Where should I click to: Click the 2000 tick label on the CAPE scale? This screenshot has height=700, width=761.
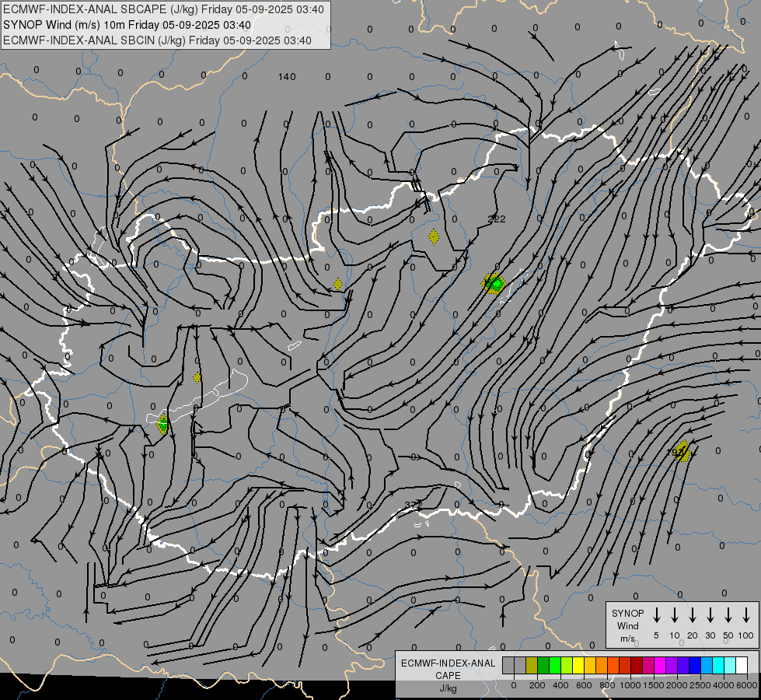[x=676, y=685]
